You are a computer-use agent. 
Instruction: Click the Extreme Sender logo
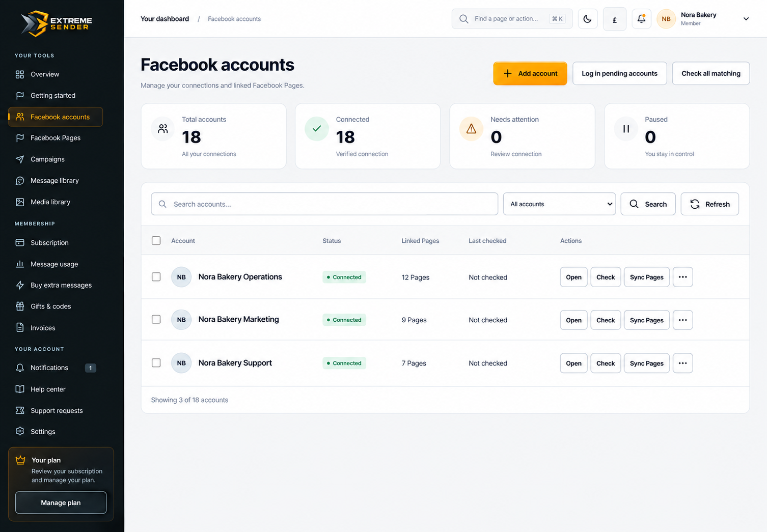57,23
